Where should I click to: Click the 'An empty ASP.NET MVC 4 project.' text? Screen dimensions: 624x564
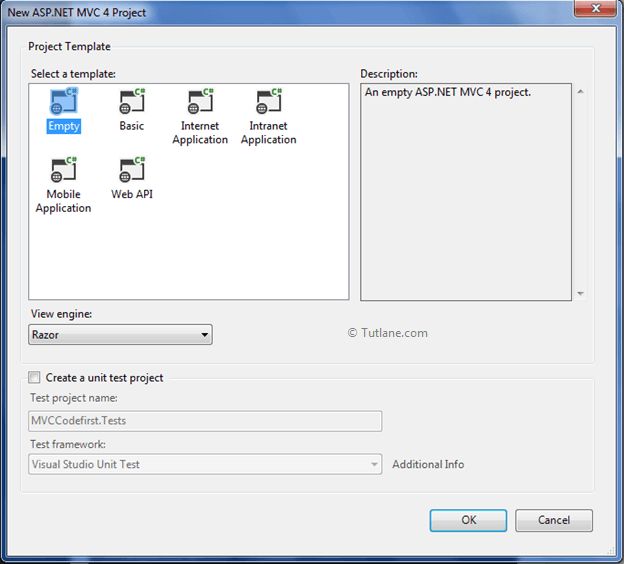[448, 92]
